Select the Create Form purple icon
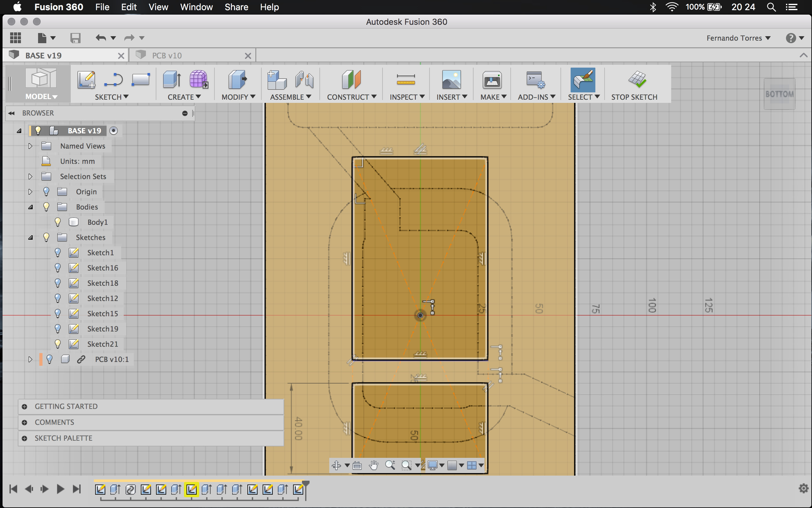Viewport: 812px width, 508px height. (199, 80)
